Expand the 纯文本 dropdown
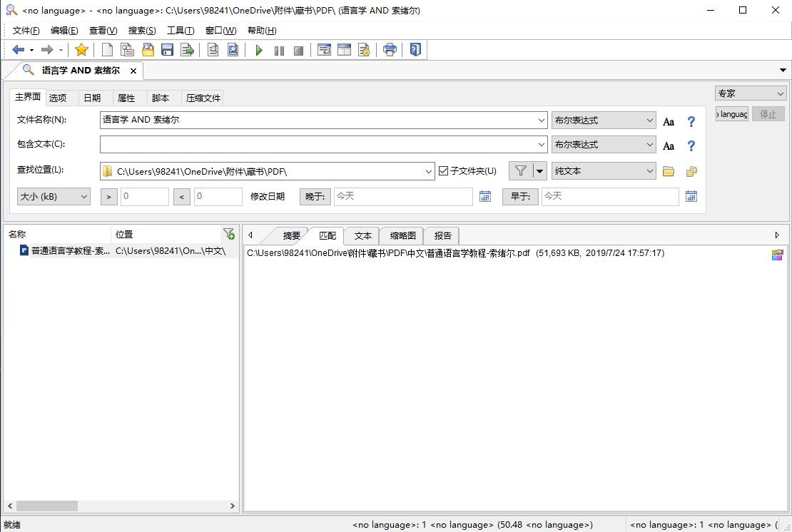The height and width of the screenshot is (532, 792). click(x=604, y=171)
